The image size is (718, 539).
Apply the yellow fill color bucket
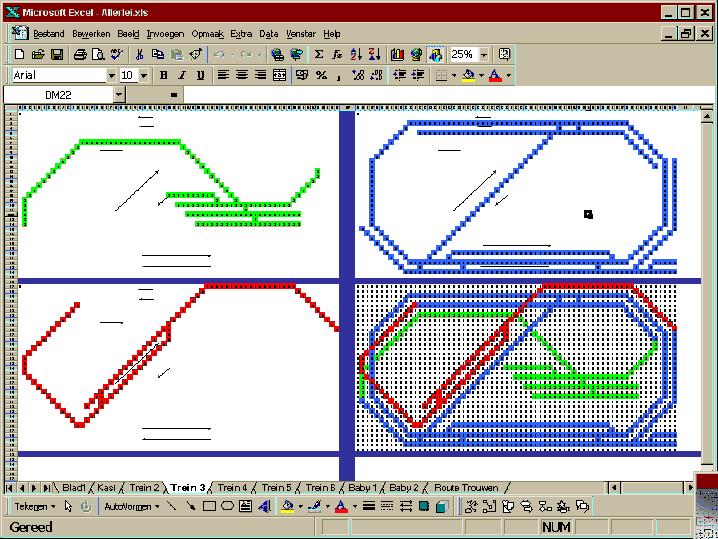point(468,75)
